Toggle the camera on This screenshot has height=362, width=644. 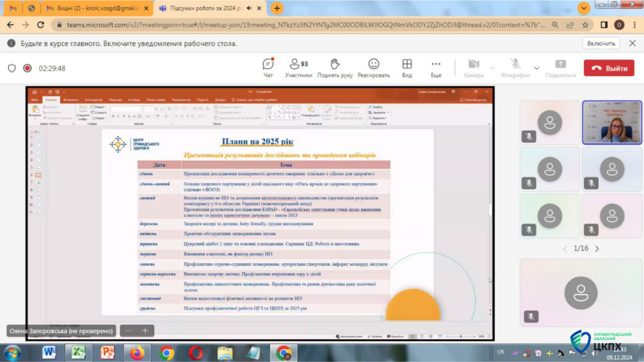click(474, 68)
